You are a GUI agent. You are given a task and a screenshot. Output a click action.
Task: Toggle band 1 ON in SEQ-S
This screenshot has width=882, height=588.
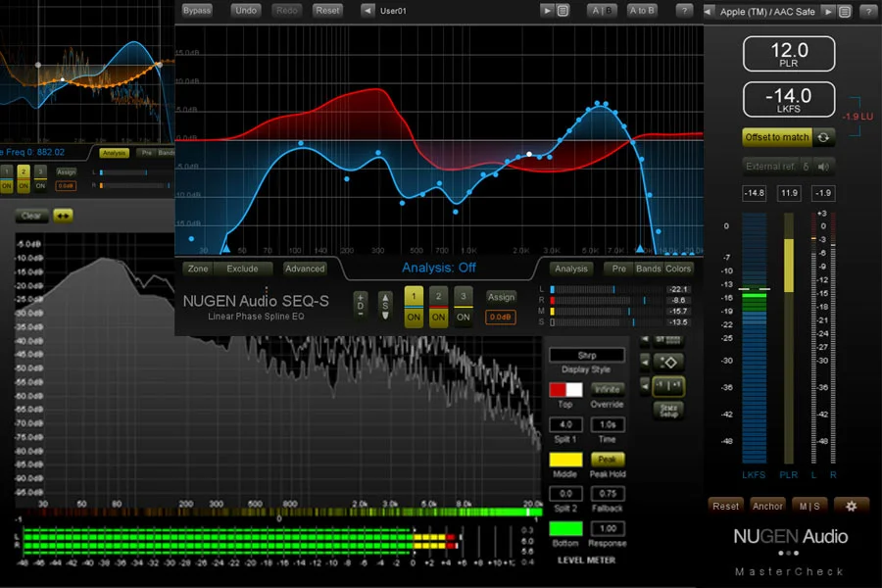click(414, 318)
